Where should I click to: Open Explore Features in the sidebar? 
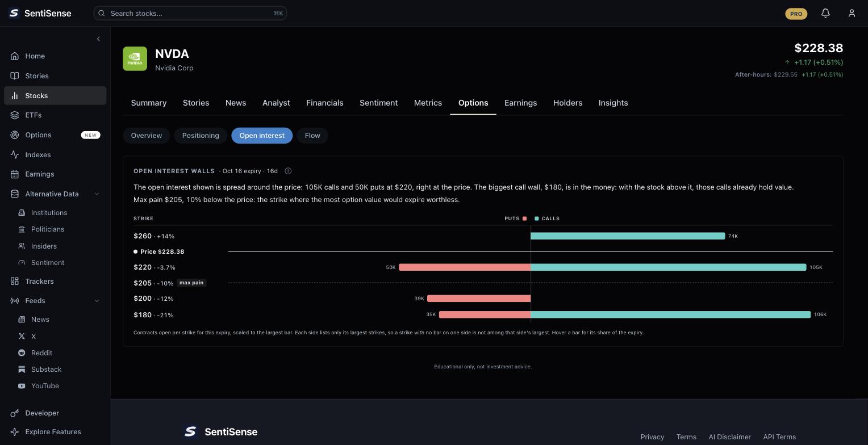click(55, 432)
